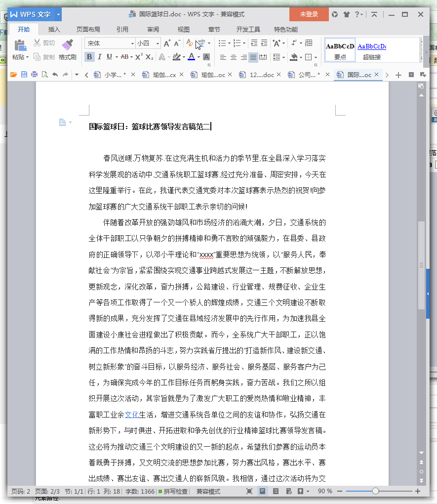Save document using the floppy icon
Viewport: 437px width, 504px height.
(x=24, y=75)
